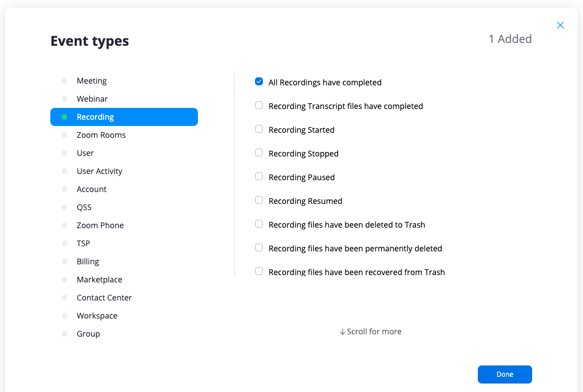Switch to Webinar event category
Image resolution: width=583 pixels, height=392 pixels.
[92, 99]
